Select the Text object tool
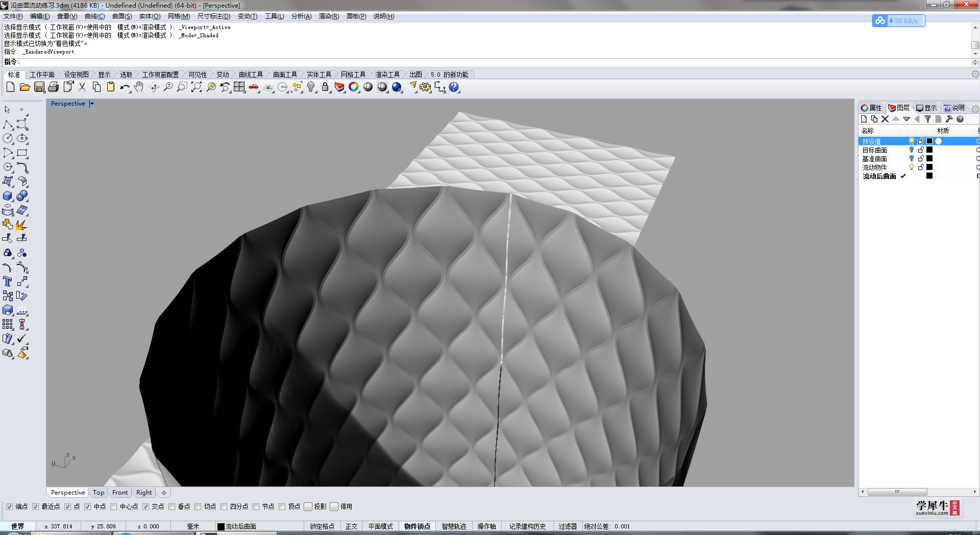The image size is (980, 535). click(8, 282)
